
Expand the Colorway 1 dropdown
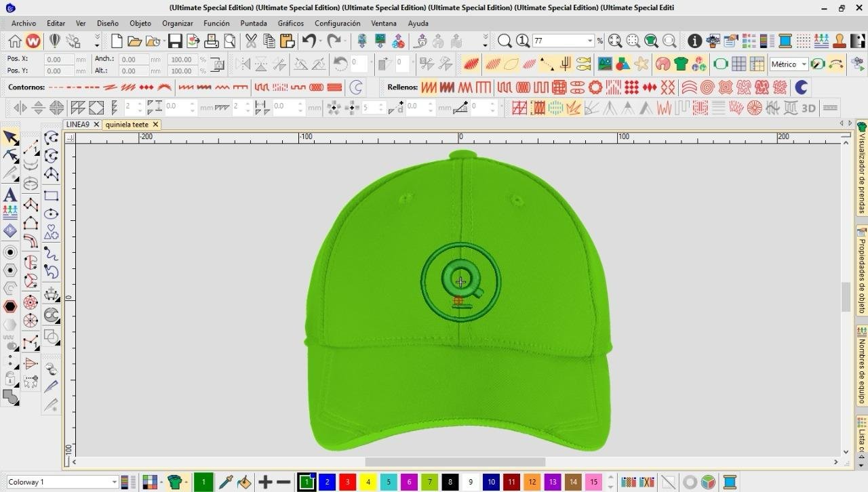[x=114, y=482]
